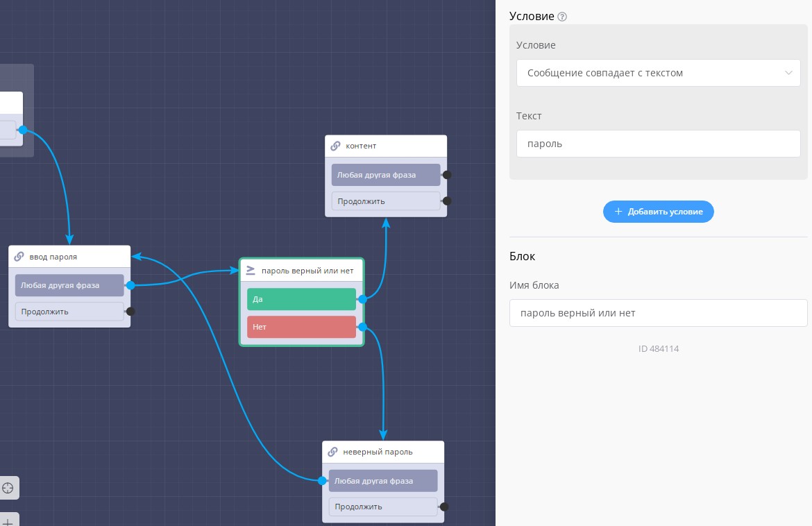Click the help icon beside Условие heading
The width and height of the screenshot is (812, 526).
click(562, 17)
